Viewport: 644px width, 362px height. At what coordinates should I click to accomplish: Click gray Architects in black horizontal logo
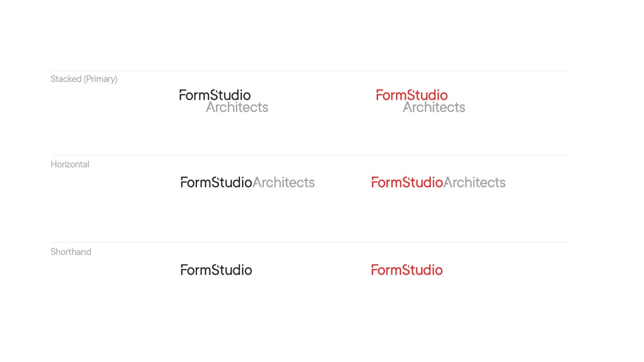coord(284,182)
